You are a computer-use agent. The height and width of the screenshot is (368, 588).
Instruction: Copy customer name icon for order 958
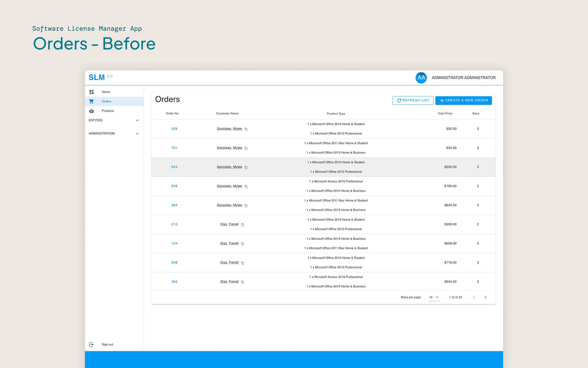246,186
